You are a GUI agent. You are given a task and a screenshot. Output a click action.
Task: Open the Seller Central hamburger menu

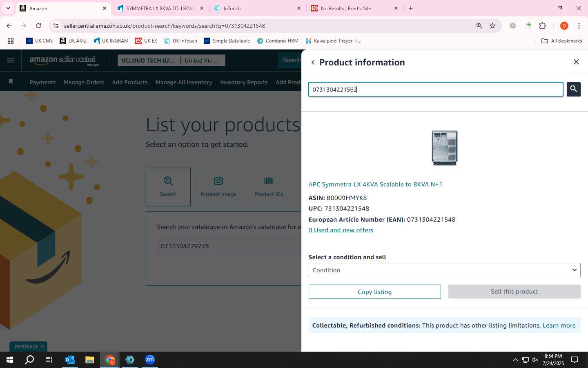(x=11, y=61)
